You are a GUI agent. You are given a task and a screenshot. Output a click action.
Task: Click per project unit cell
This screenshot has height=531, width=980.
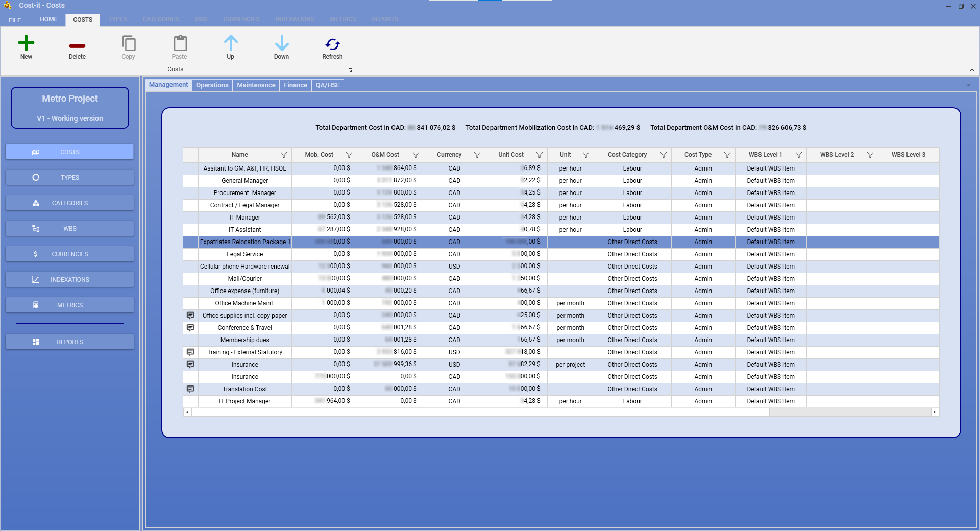(x=571, y=365)
